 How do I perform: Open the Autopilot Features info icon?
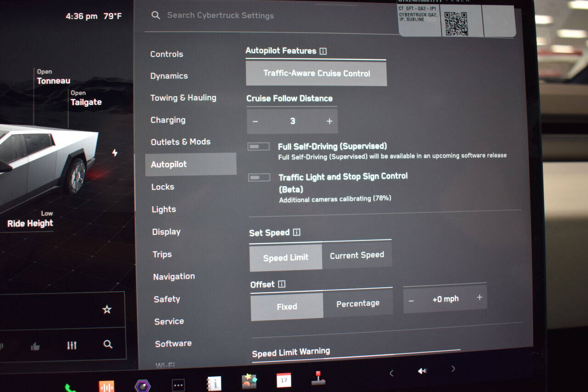pos(323,51)
